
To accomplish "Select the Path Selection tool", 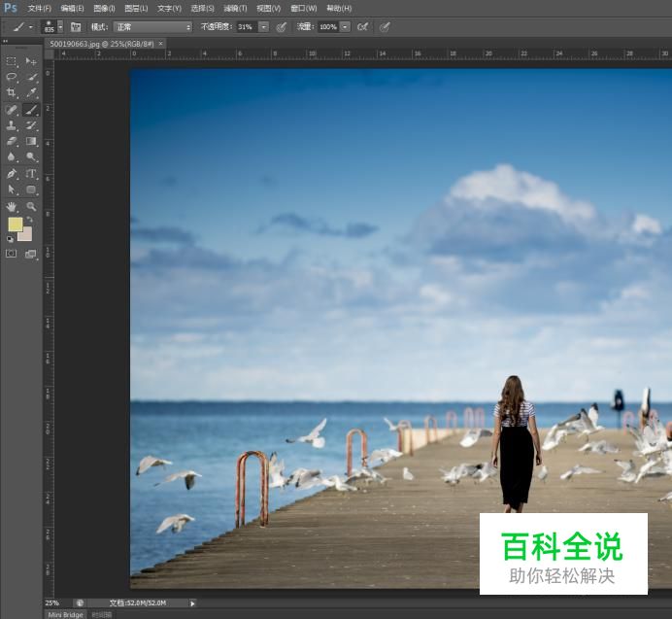I will [12, 189].
